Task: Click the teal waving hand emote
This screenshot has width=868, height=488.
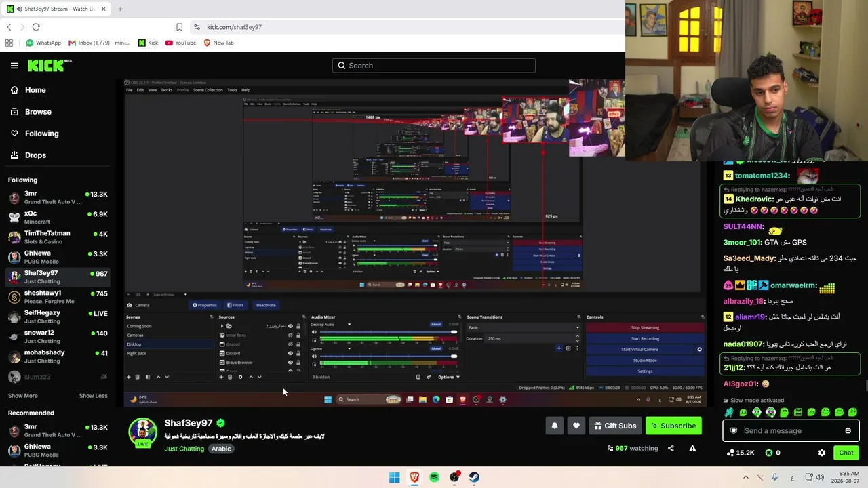Action: coord(729,412)
